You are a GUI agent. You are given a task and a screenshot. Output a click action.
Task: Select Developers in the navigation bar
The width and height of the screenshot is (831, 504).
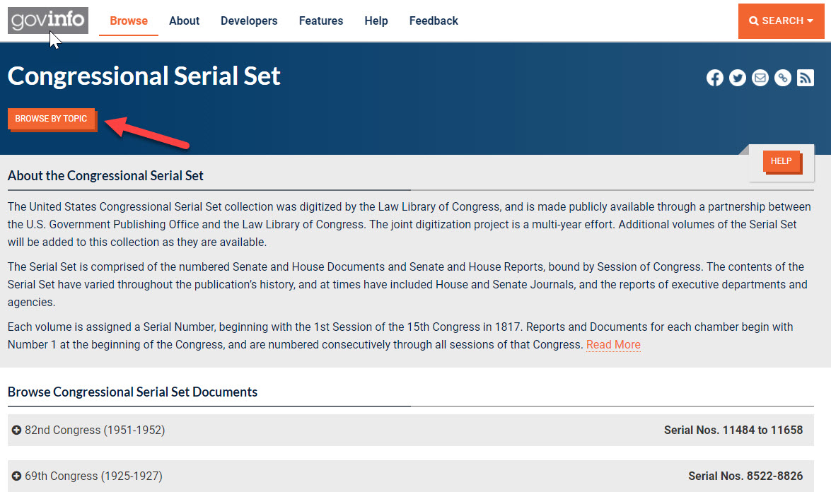pos(249,21)
